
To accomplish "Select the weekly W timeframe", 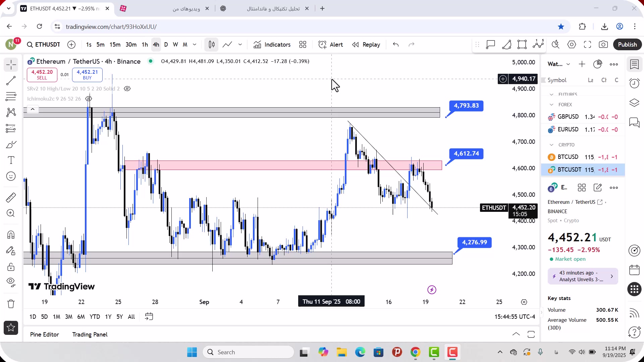I will coord(175,45).
